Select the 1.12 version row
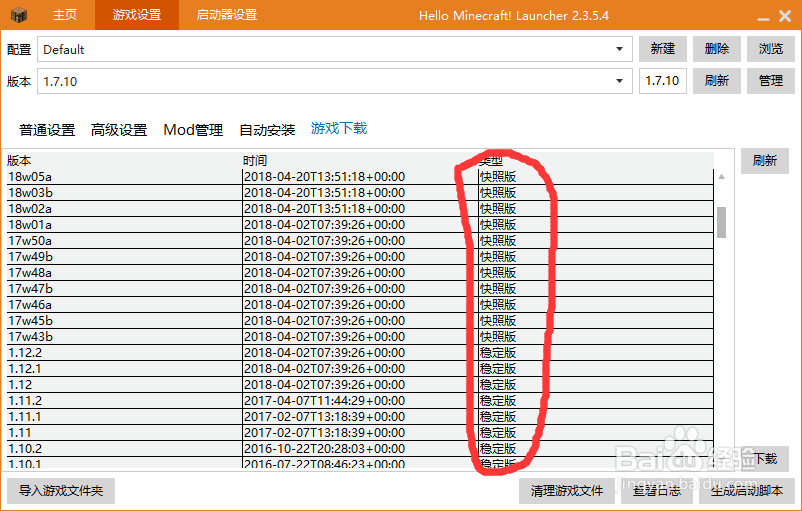The height and width of the screenshot is (511, 802). (360, 385)
